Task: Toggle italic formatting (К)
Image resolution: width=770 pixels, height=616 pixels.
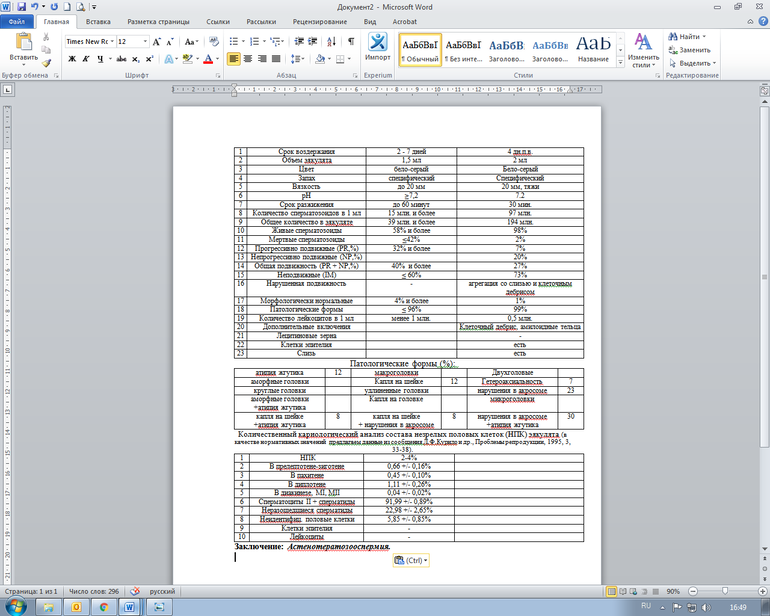Action: (x=86, y=59)
